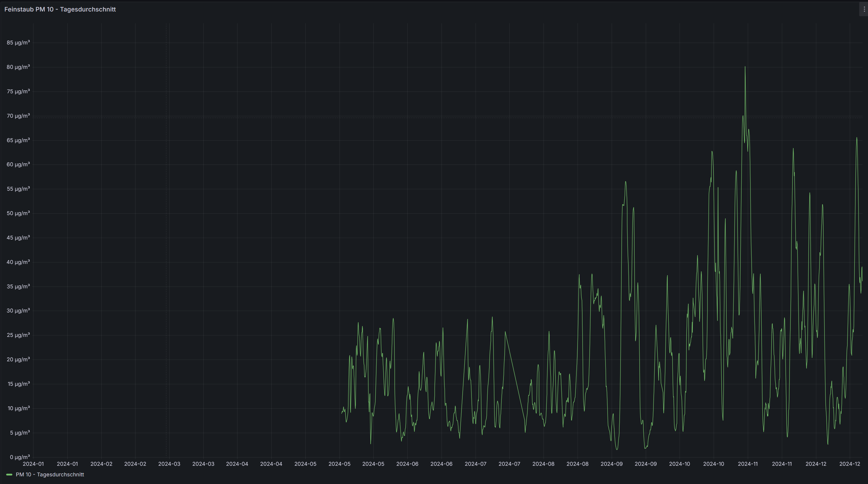The width and height of the screenshot is (868, 484).
Task: Click the 65 µg/m³ axis label
Action: coord(18,140)
